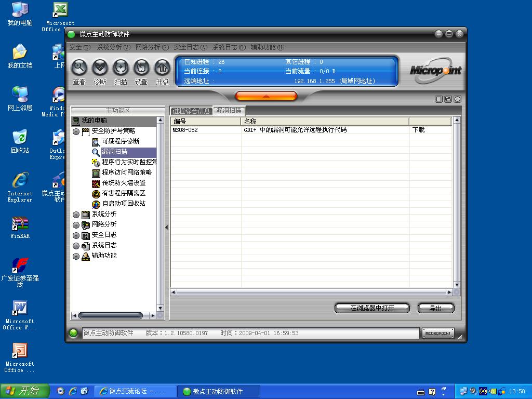Select 漏洞扫描 in the left tree
Screen dimensions: 532x399
click(114, 152)
